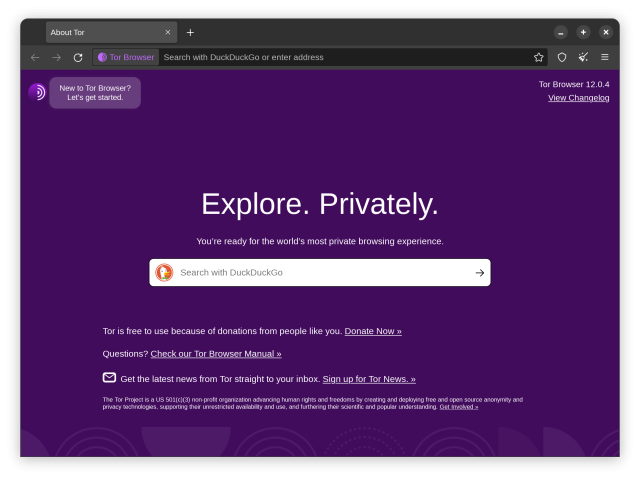The image size is (640, 479).
Task: Click the Tor Browser 12.0.4 version text
Action: pyautogui.click(x=574, y=84)
